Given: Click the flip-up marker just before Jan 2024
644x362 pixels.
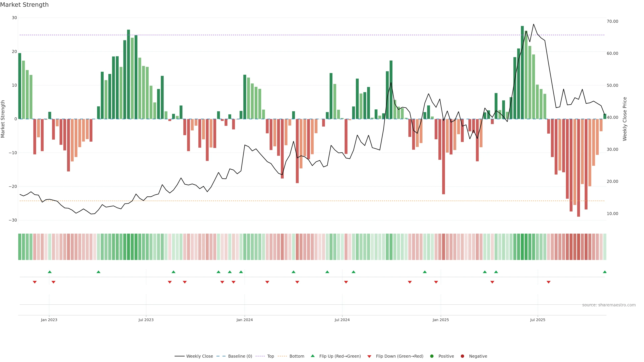Looking at the screenshot, I should click(241, 272).
